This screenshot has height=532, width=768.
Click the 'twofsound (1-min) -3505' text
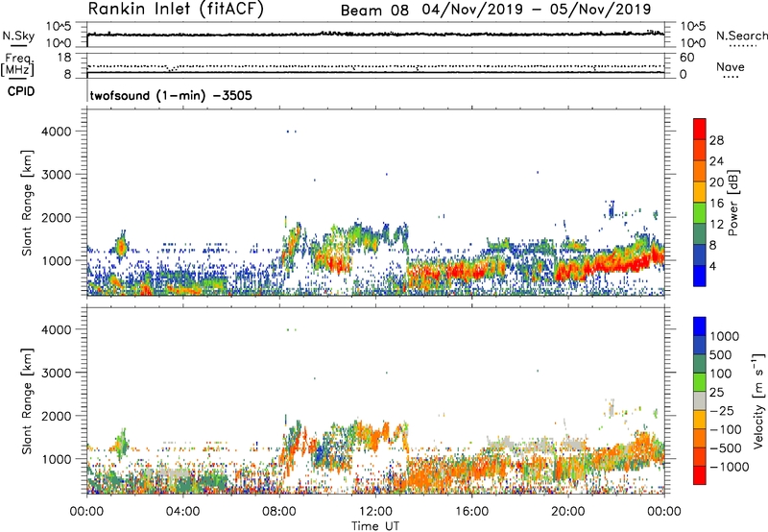(171, 95)
